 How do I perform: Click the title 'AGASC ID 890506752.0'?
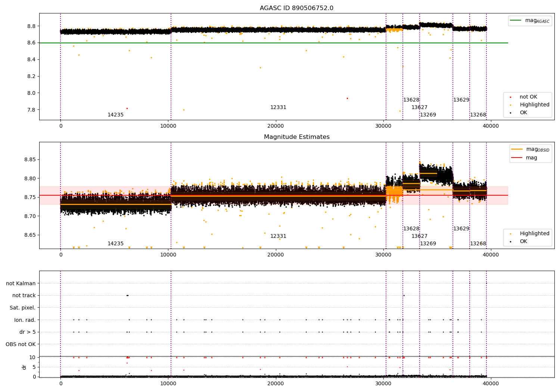(296, 8)
